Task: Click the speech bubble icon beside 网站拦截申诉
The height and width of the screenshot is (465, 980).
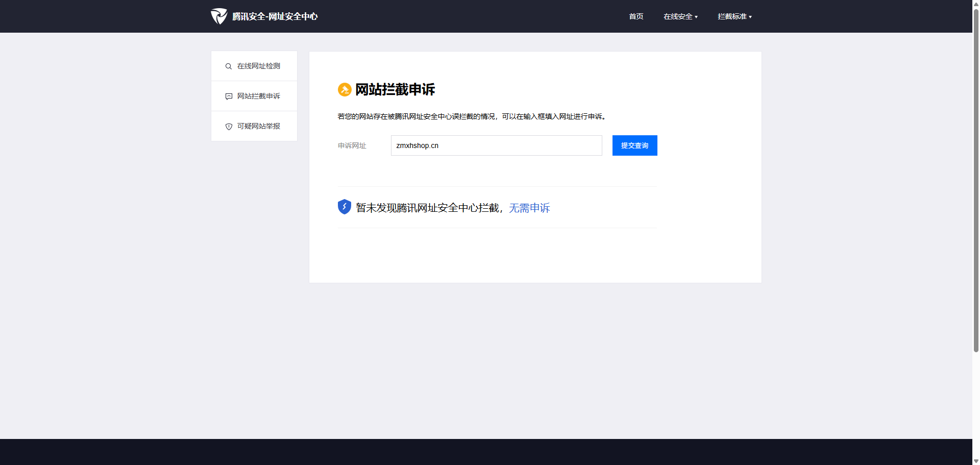Action: click(229, 96)
